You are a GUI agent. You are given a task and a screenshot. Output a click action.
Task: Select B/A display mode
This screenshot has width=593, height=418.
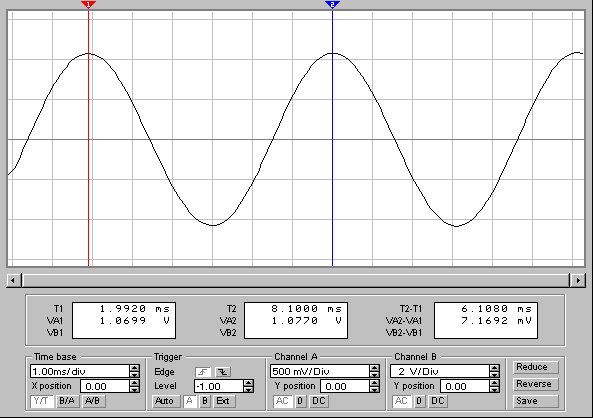click(67, 401)
